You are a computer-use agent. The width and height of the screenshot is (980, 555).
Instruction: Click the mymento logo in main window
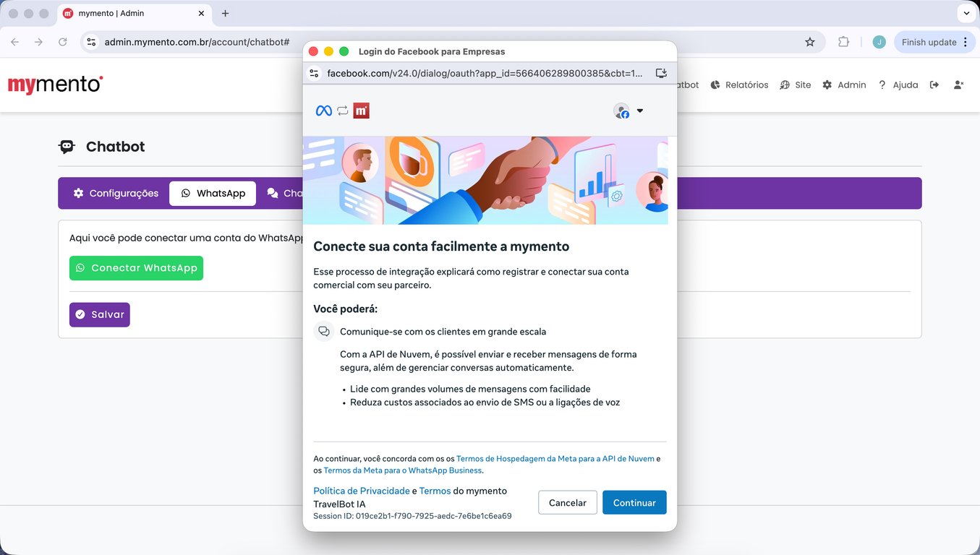point(55,85)
